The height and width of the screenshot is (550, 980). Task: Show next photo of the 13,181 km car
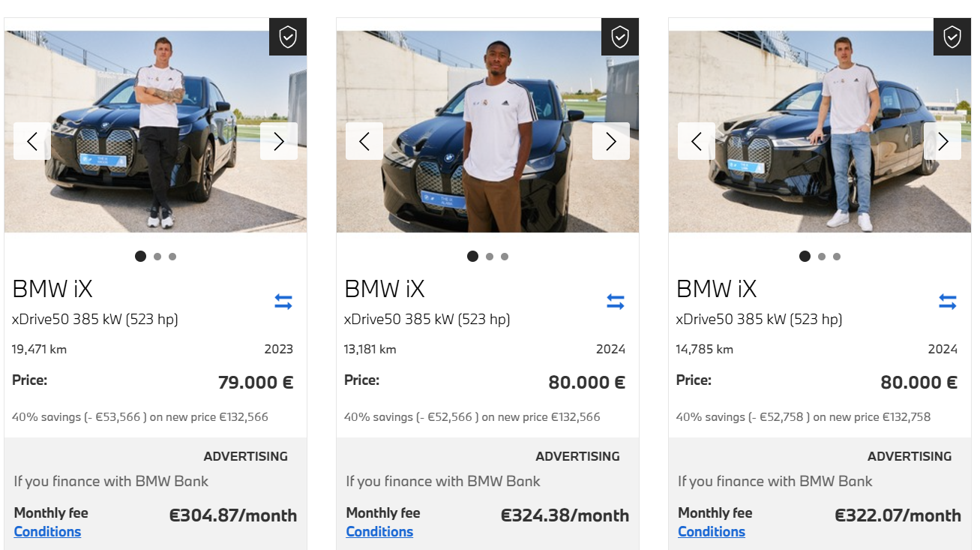tap(611, 141)
